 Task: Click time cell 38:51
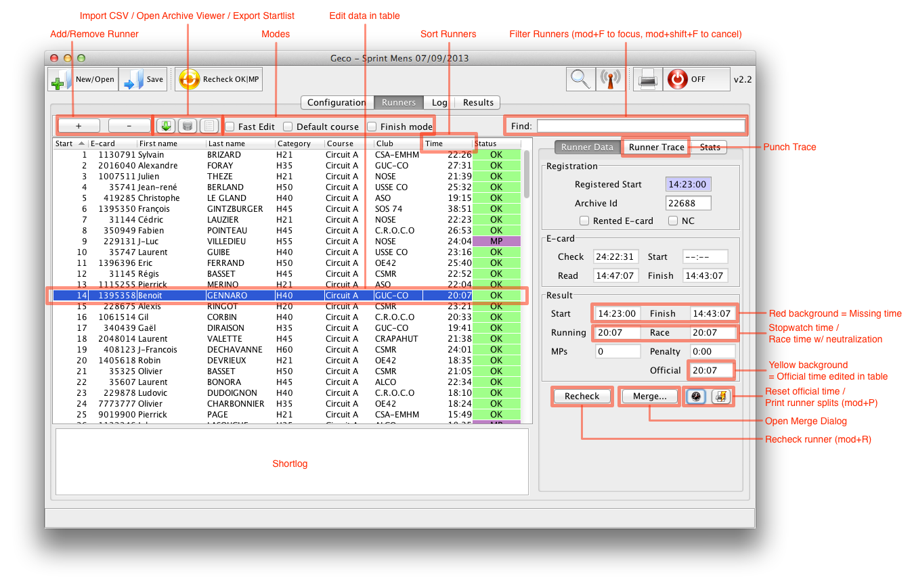pos(448,208)
